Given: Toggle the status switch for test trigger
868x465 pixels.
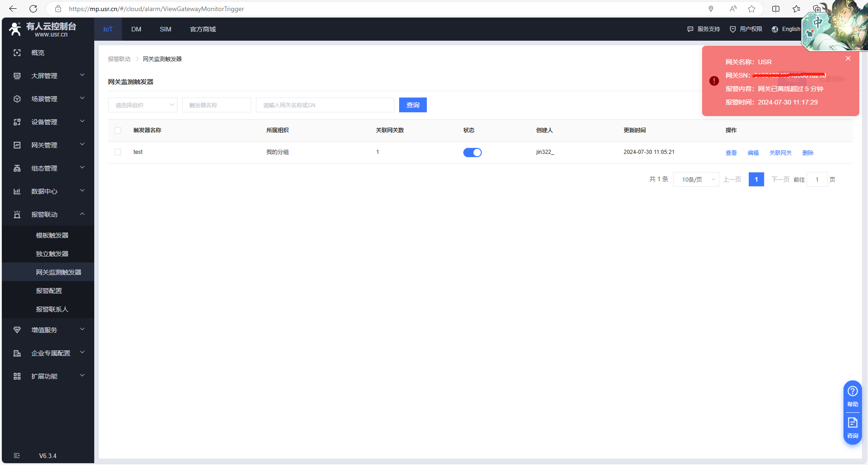Looking at the screenshot, I should pyautogui.click(x=472, y=153).
